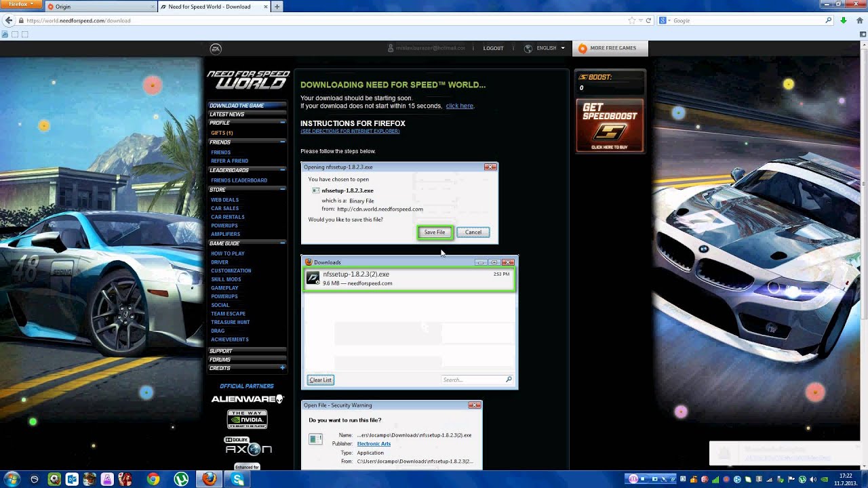Open search engine selector in Google box
The width and height of the screenshot is (868, 488).
point(666,20)
